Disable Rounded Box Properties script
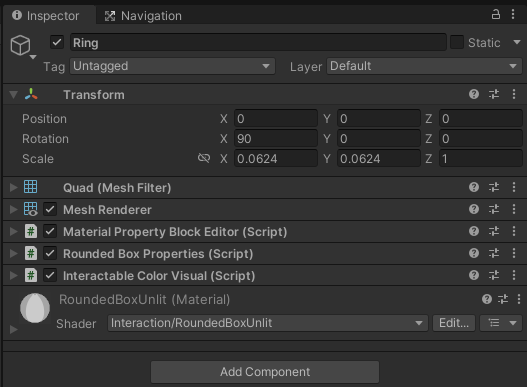The height and width of the screenshot is (387, 527). (x=50, y=253)
